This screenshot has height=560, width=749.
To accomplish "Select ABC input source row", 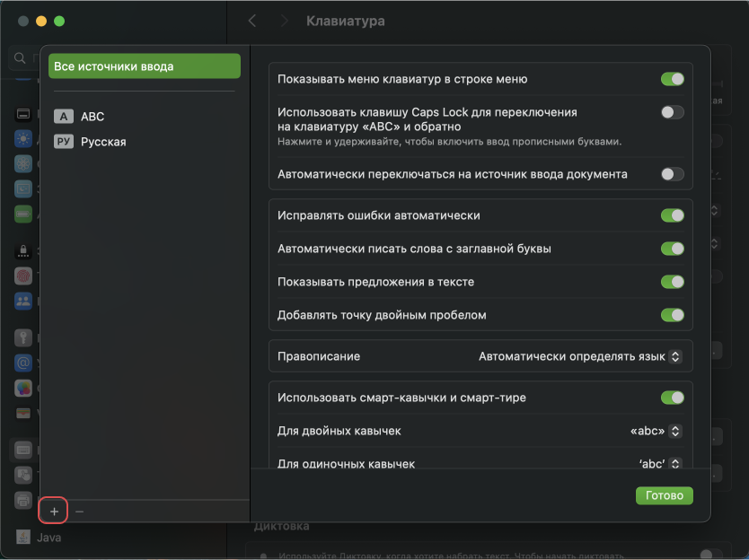I will point(145,116).
